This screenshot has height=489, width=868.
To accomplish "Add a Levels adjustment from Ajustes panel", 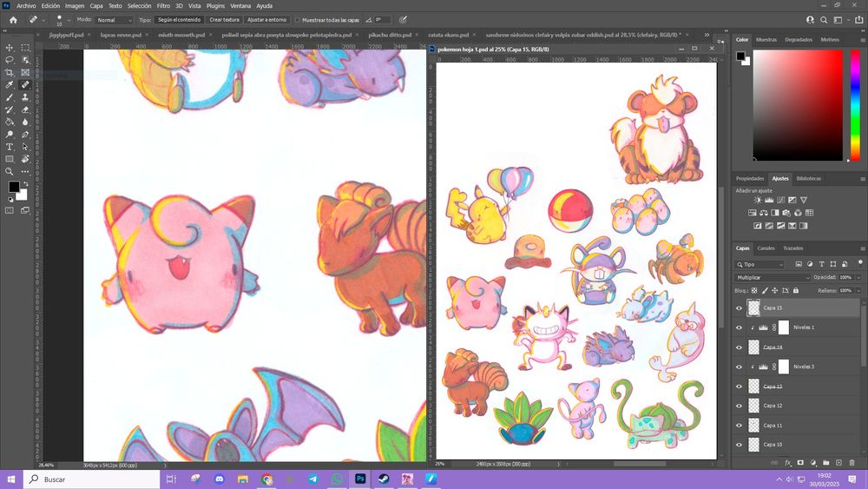I will (769, 200).
